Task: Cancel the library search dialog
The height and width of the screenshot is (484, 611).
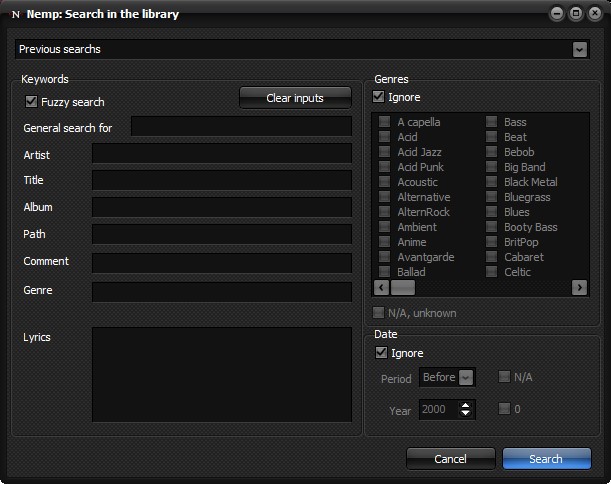Action: point(450,459)
